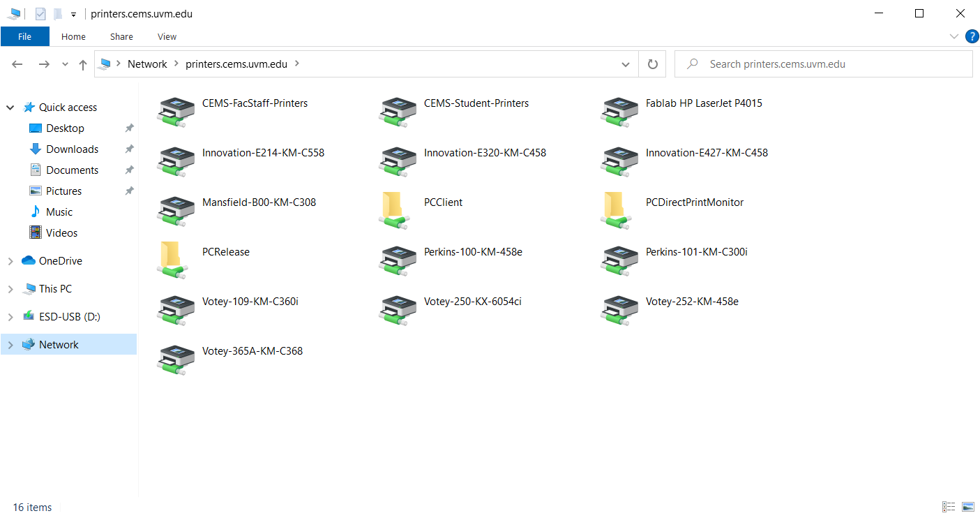This screenshot has width=980, height=518.
Task: Open the Home ribbon tab
Action: coord(73,36)
